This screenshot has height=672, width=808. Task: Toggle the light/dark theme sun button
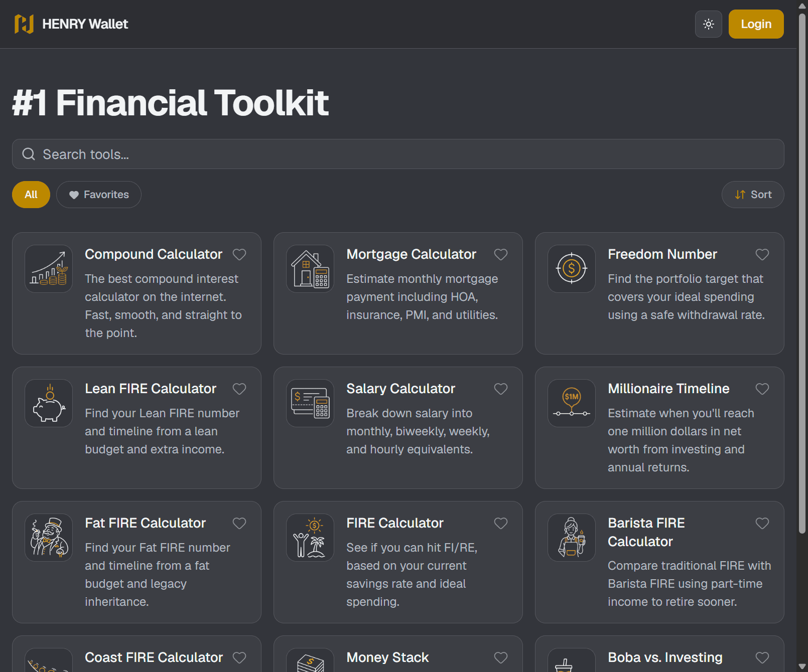(x=708, y=24)
